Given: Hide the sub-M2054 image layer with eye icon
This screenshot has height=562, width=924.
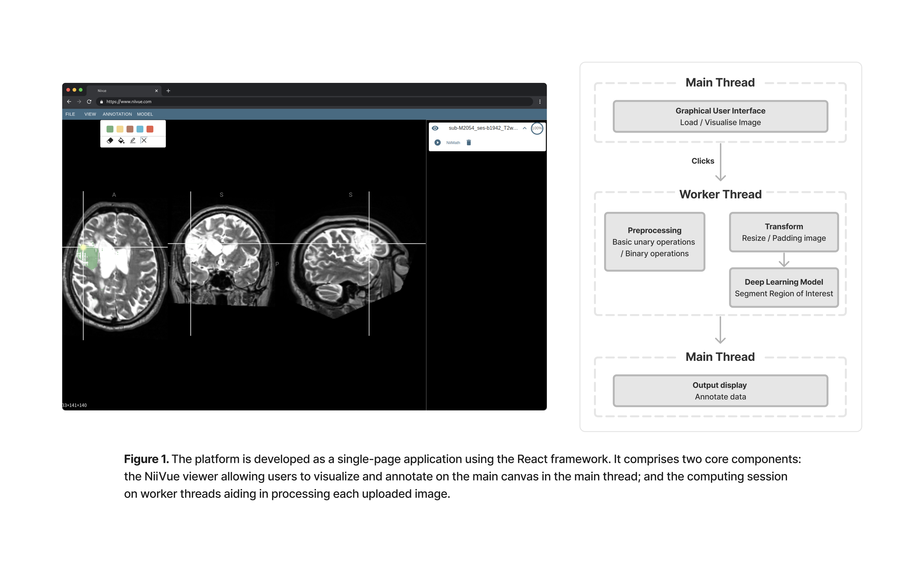Looking at the screenshot, I should pos(435,128).
